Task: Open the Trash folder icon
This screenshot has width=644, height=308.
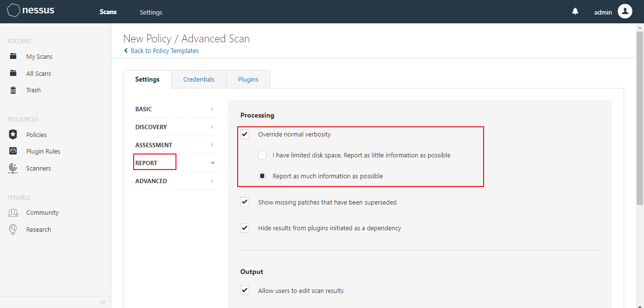Action: pos(14,90)
